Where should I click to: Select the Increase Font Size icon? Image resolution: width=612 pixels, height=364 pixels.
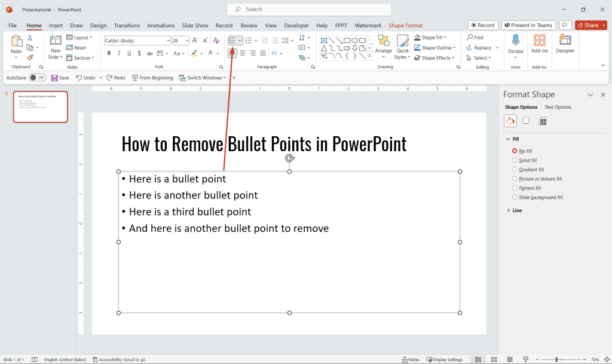[194, 40]
